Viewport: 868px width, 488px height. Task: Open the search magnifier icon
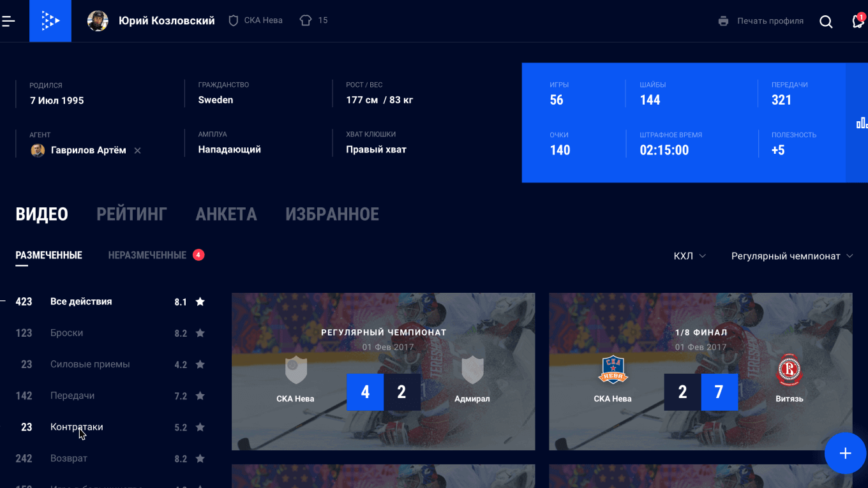click(x=826, y=22)
